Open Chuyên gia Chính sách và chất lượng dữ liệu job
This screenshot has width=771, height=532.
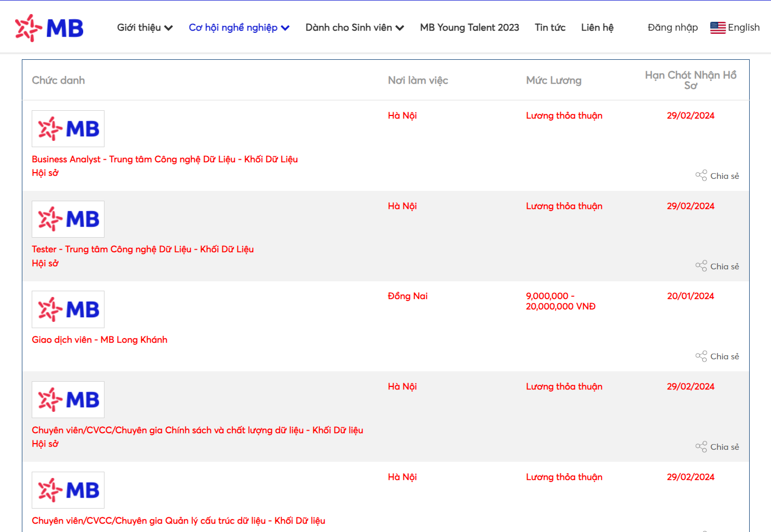(198, 430)
